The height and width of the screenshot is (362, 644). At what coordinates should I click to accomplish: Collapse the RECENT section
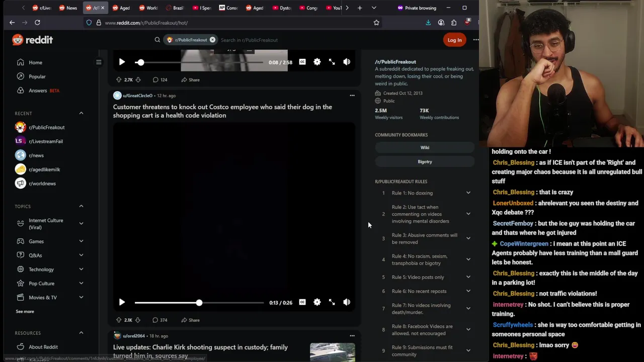click(81, 113)
